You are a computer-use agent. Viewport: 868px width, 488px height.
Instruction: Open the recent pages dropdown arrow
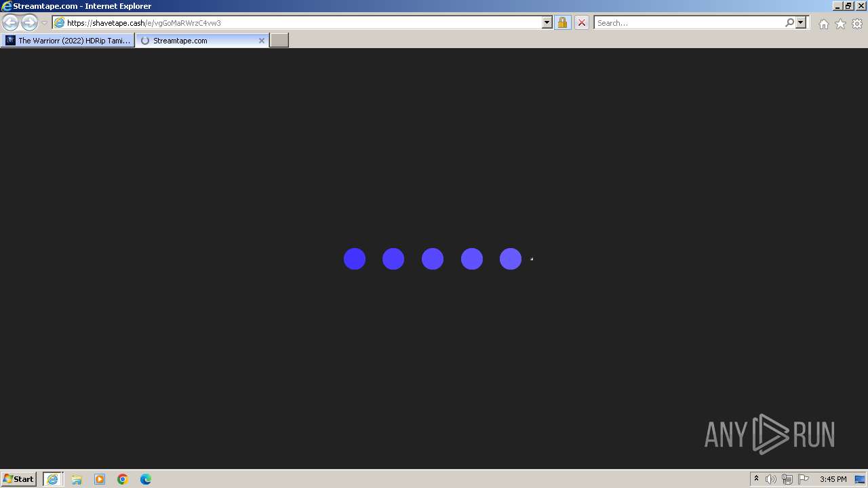pyautogui.click(x=44, y=23)
